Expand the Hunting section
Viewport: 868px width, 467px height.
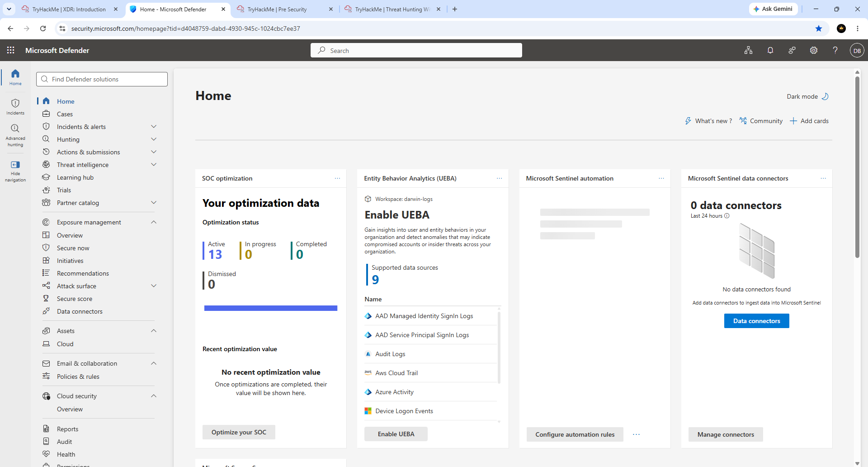point(154,139)
